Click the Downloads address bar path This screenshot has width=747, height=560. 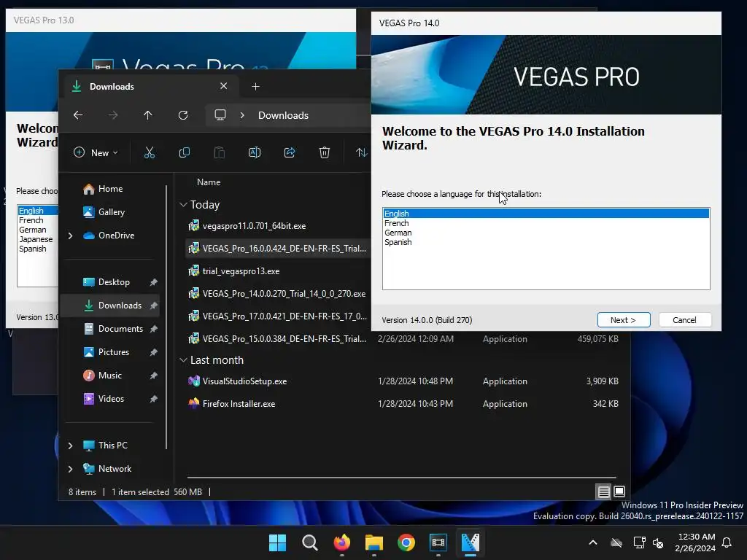click(x=284, y=115)
